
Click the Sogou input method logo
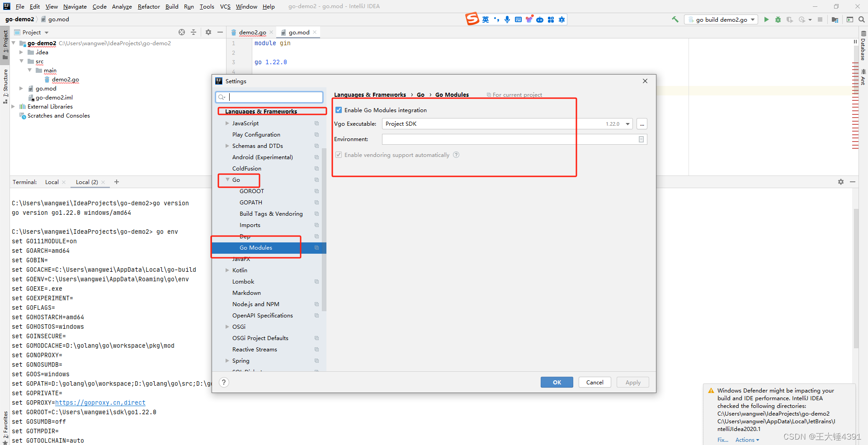point(472,19)
